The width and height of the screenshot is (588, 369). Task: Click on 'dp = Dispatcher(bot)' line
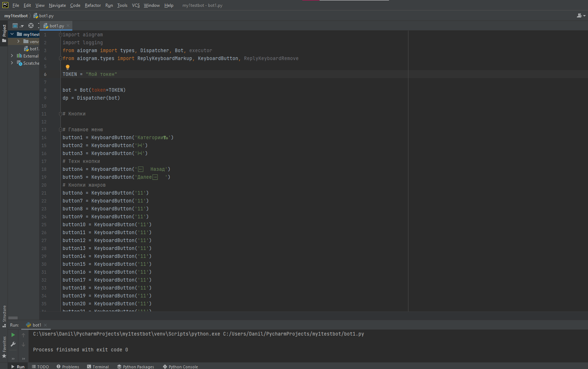pos(91,98)
